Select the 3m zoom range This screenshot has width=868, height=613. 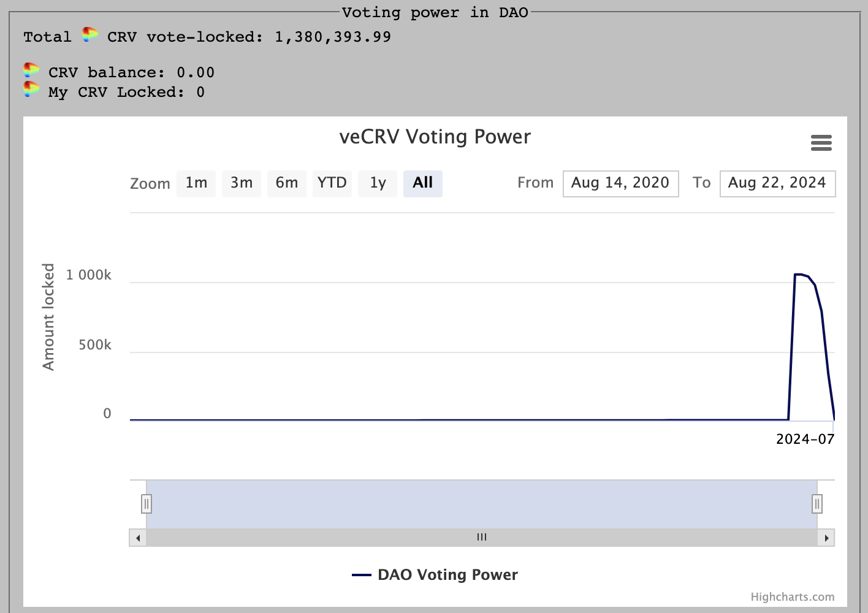[242, 183]
